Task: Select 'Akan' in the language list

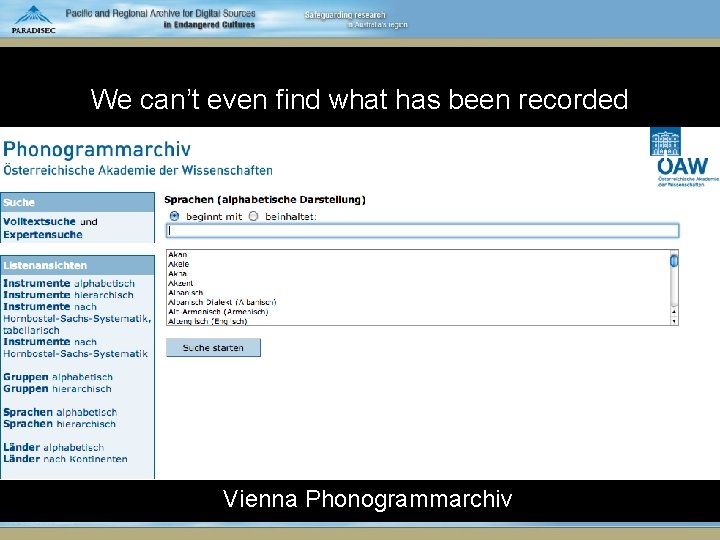Action: 178,254
